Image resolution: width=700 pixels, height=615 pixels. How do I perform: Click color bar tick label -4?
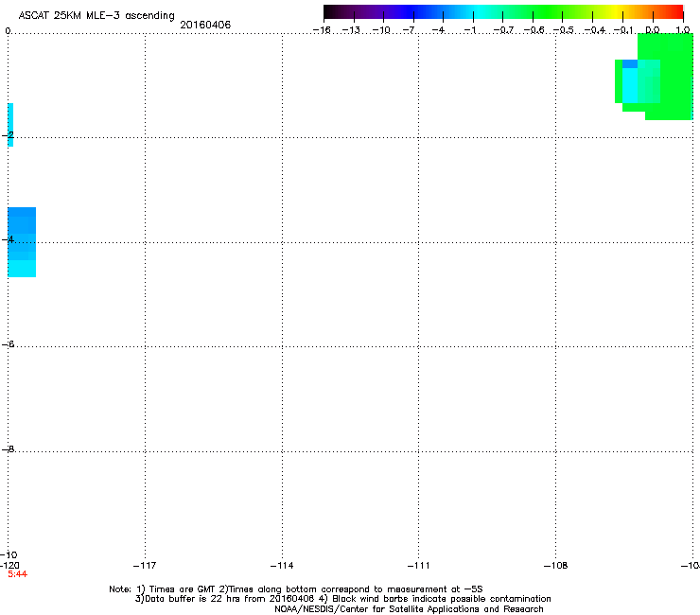pos(439,30)
